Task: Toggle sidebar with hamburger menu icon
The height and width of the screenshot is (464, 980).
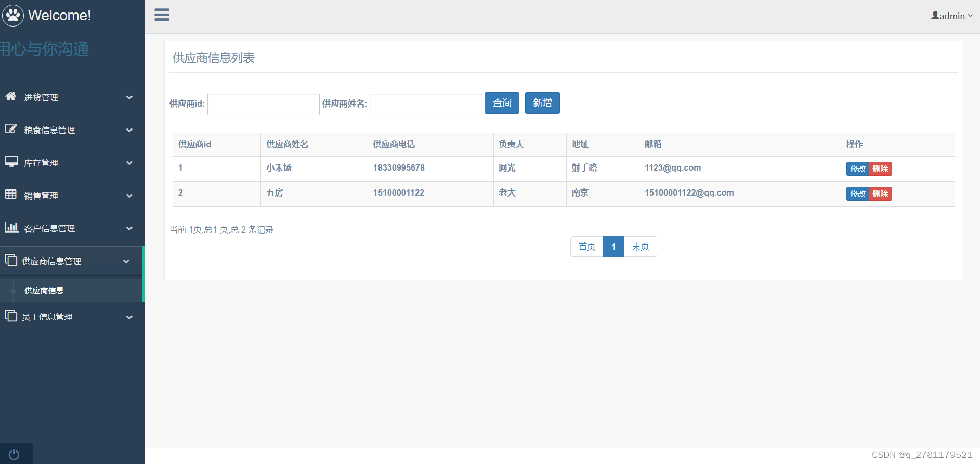Action: click(162, 15)
